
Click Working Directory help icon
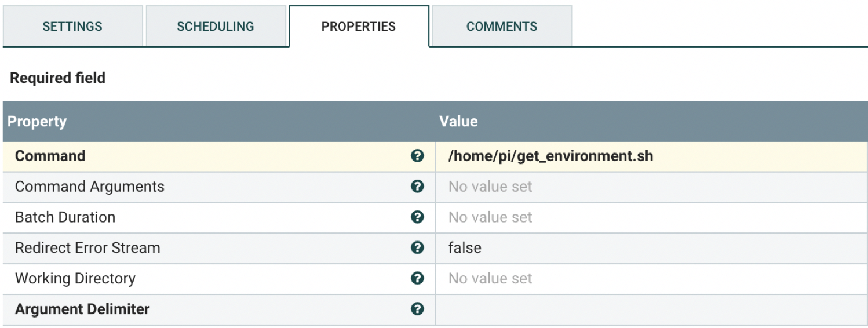417,278
